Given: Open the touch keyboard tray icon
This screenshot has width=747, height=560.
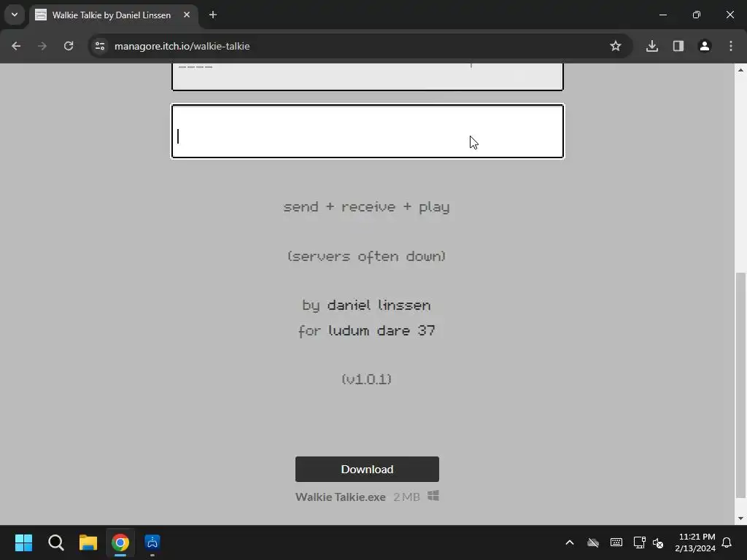Looking at the screenshot, I should pyautogui.click(x=616, y=542).
